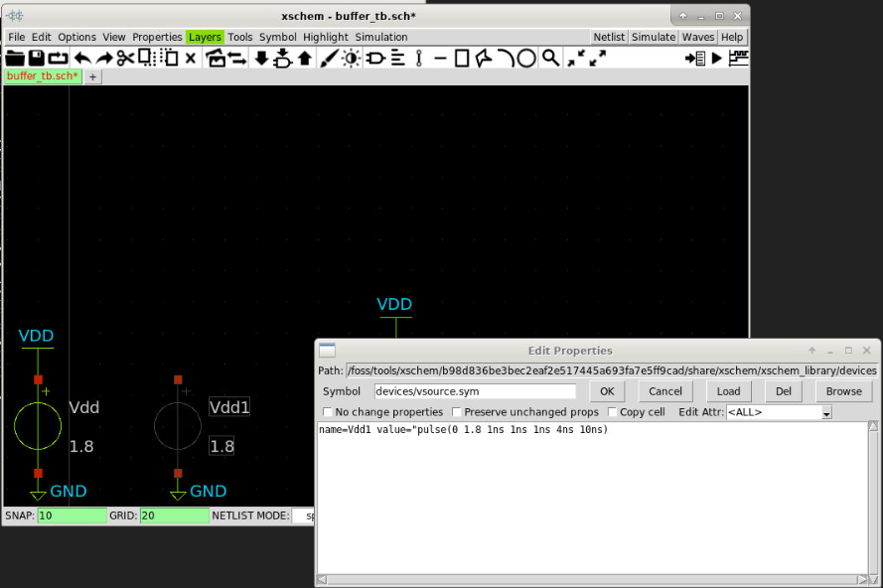Screen dimensions: 883x588
Task: Click the waveform viewer icon in toolbar
Action: 738,58
